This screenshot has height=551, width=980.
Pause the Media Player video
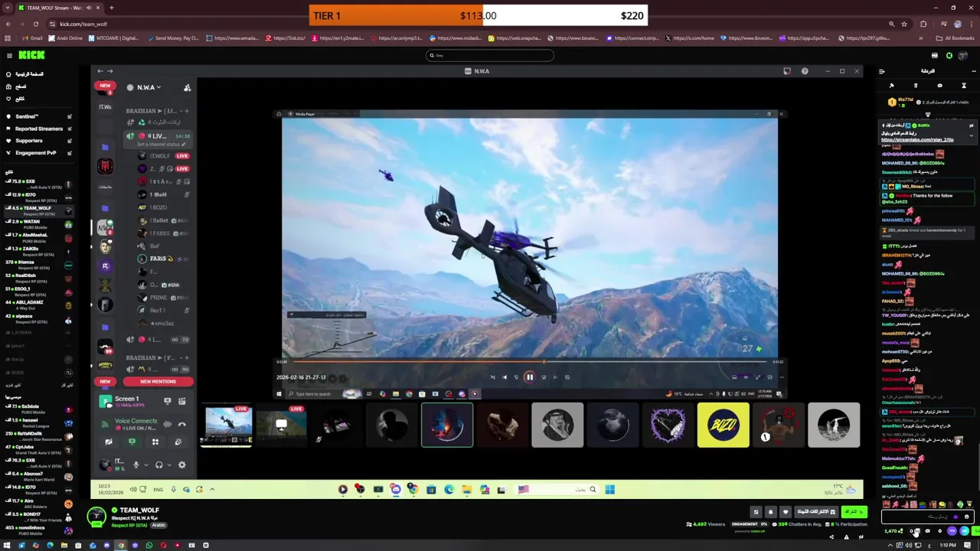coord(529,377)
